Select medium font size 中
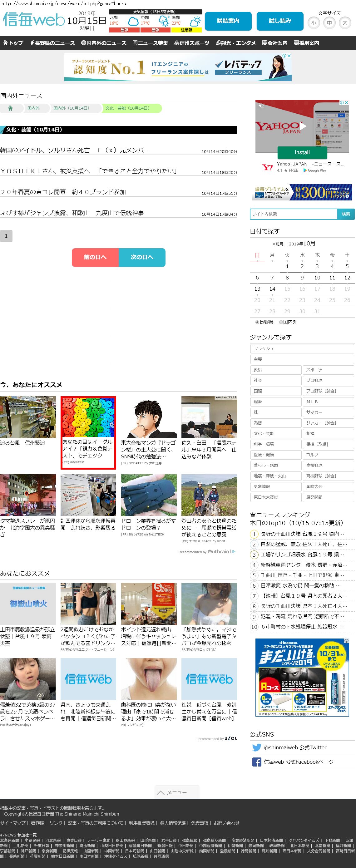The height and width of the screenshot is (868, 356). pyautogui.click(x=329, y=23)
